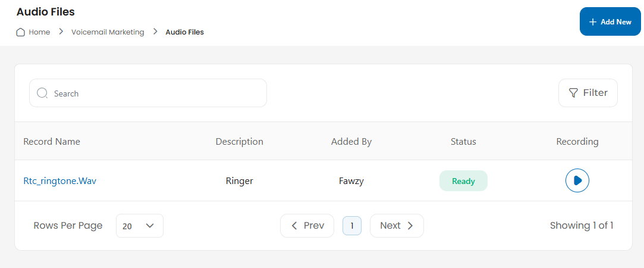Select page 1 in pagination
This screenshot has width=644, height=268.
[352, 226]
